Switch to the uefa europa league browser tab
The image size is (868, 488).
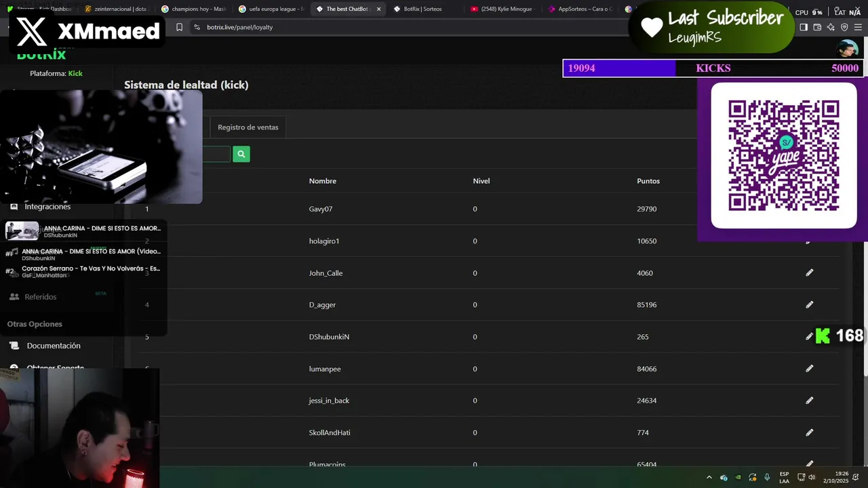point(271,9)
